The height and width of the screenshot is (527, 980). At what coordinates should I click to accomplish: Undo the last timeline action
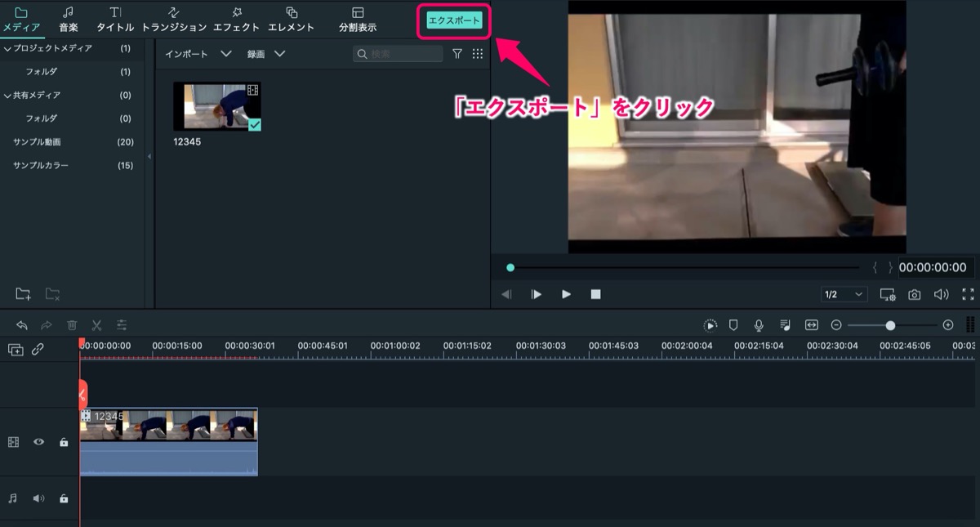click(22, 325)
